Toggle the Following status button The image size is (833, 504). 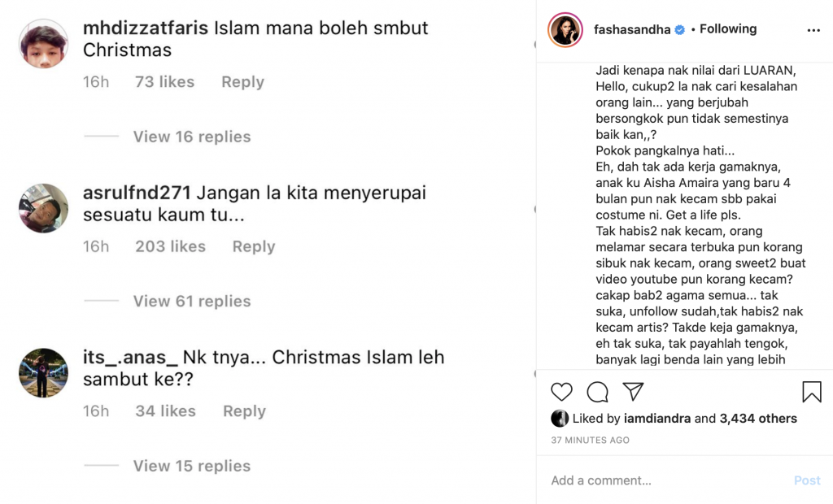click(x=728, y=29)
